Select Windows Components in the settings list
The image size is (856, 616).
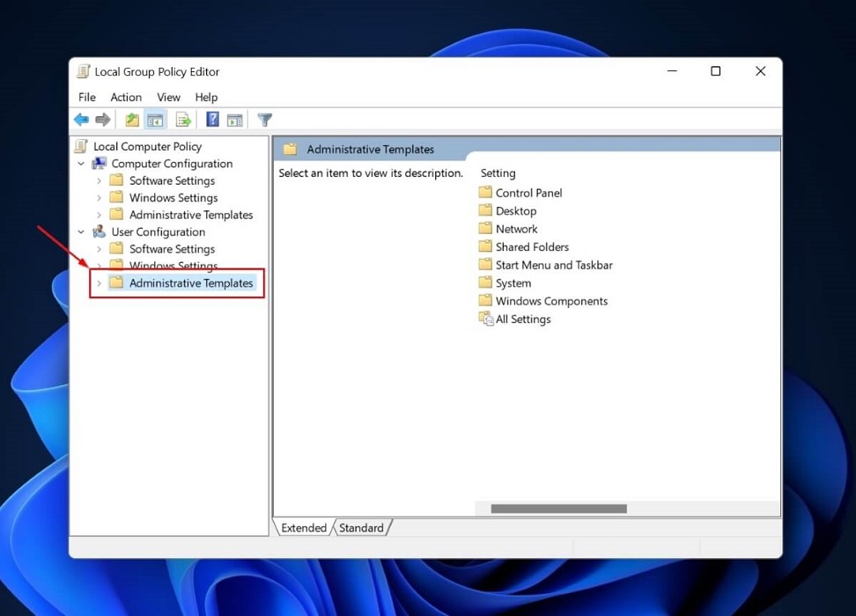pos(550,300)
